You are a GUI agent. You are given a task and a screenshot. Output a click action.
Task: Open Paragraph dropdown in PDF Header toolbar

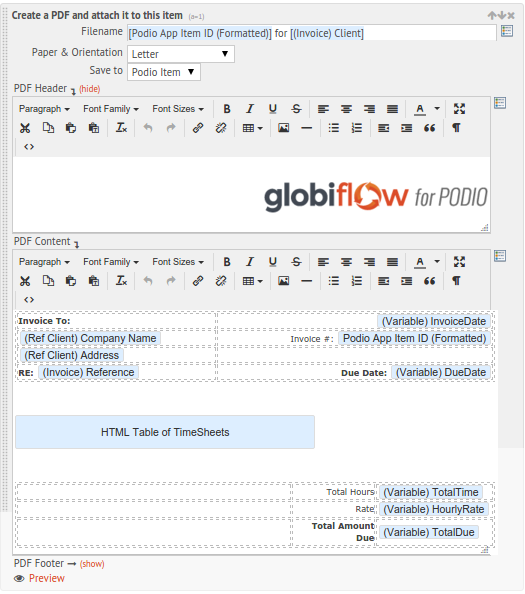[x=44, y=109]
